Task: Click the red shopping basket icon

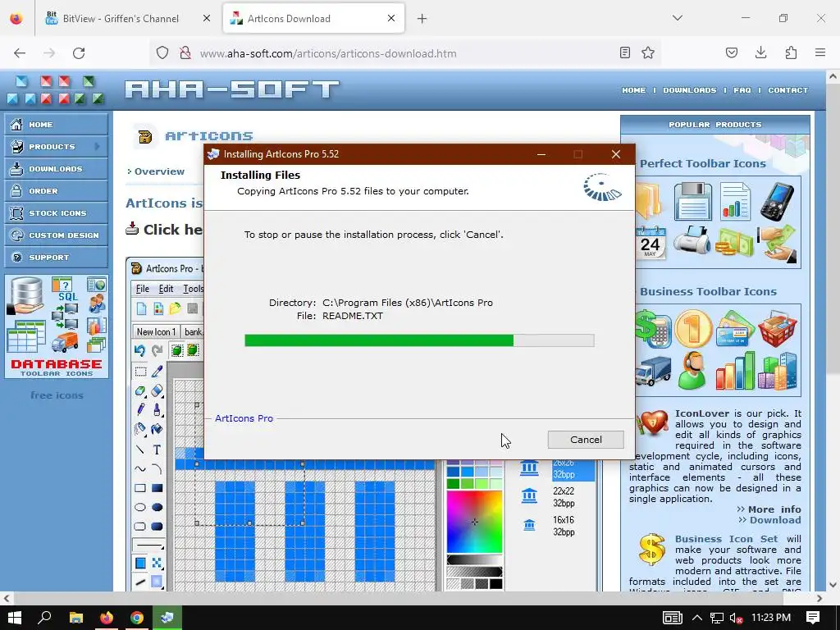Action: [x=778, y=328]
